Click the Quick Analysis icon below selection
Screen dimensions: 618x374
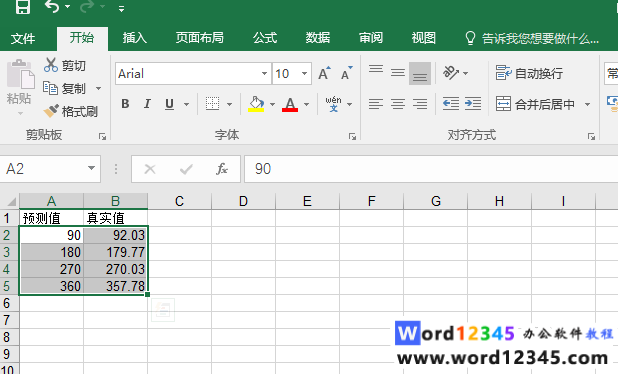pyautogui.click(x=163, y=310)
